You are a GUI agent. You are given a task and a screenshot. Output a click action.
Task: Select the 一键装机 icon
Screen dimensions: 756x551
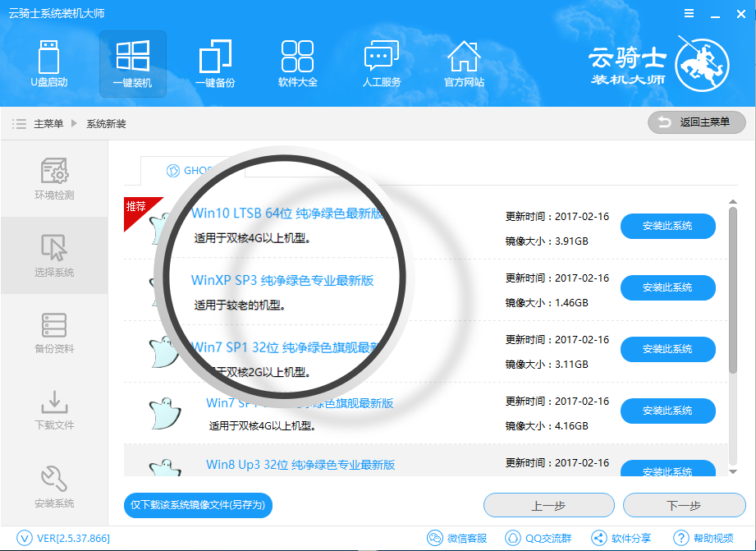(x=133, y=63)
